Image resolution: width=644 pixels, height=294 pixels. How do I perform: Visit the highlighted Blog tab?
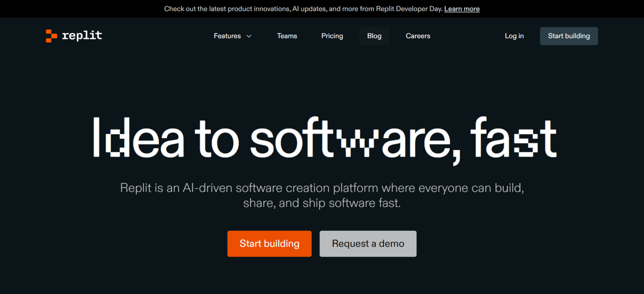click(x=374, y=36)
